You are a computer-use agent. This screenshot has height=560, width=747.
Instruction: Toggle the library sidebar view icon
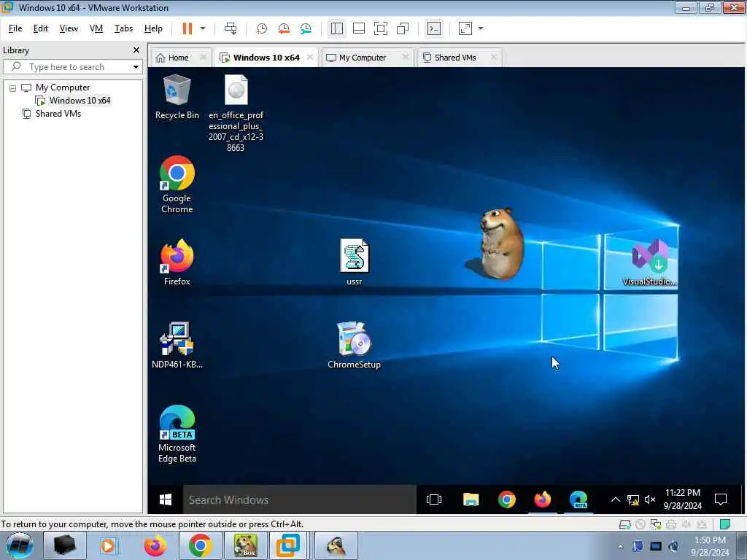click(x=337, y=28)
